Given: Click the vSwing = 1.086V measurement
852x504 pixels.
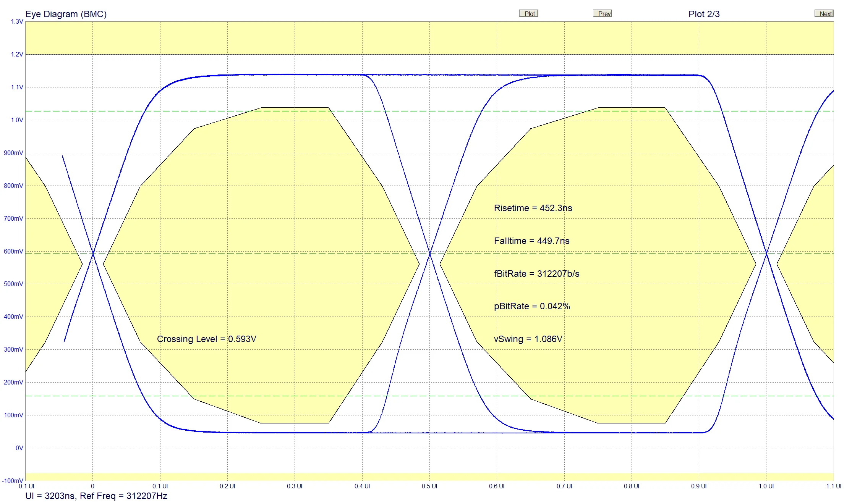Looking at the screenshot, I should 528,339.
